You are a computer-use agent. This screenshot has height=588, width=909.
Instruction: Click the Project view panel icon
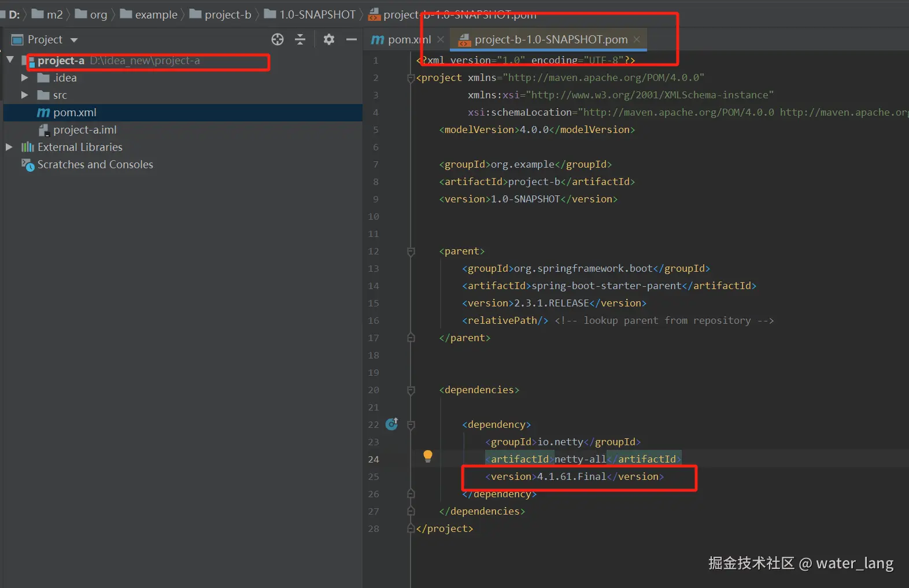pos(17,39)
